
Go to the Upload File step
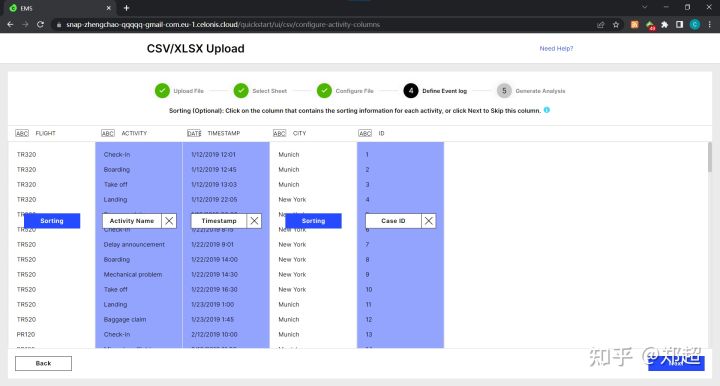(180, 91)
